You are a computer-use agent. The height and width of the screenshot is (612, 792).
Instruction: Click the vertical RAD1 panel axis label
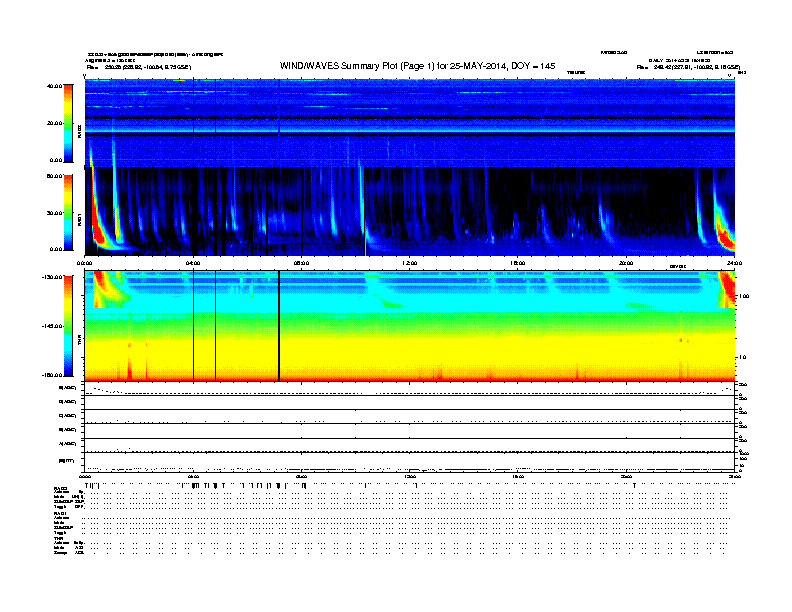click(79, 219)
